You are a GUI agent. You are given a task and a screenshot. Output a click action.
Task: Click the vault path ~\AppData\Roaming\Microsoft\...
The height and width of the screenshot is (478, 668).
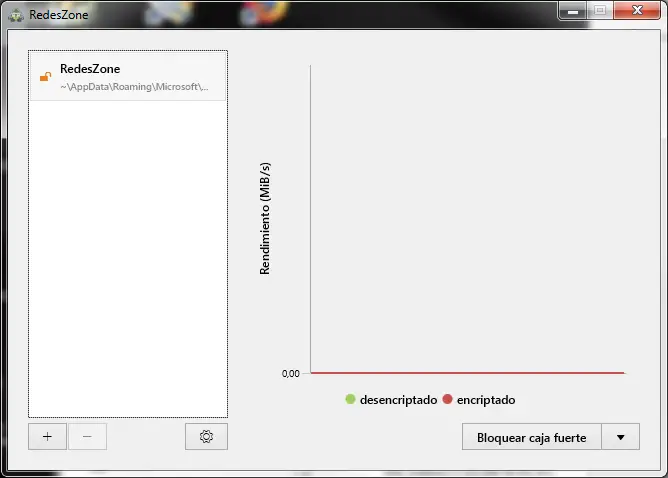click(x=134, y=87)
